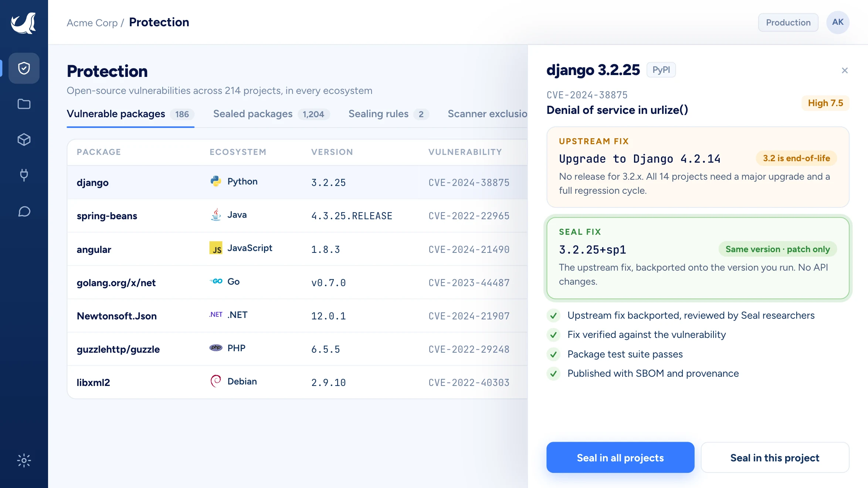The image size is (868, 488).
Task: Select the golang.org/x/net package row
Action: [298, 282]
